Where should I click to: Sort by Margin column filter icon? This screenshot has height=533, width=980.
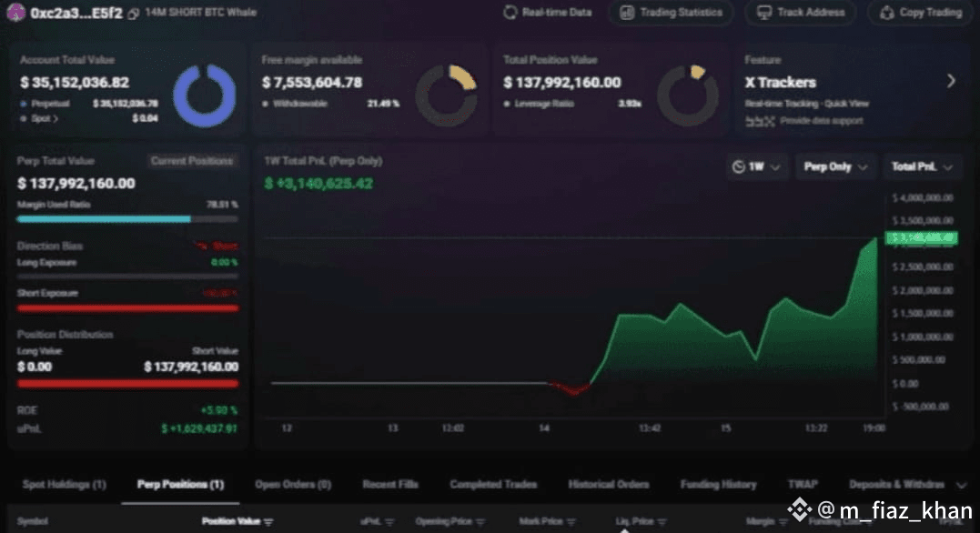[x=783, y=522]
